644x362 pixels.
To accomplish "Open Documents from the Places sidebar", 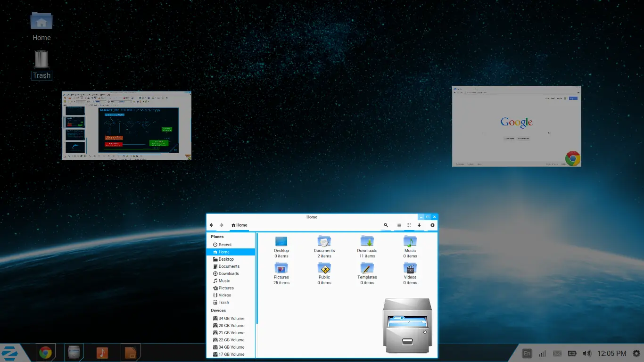I will pyautogui.click(x=231, y=266).
